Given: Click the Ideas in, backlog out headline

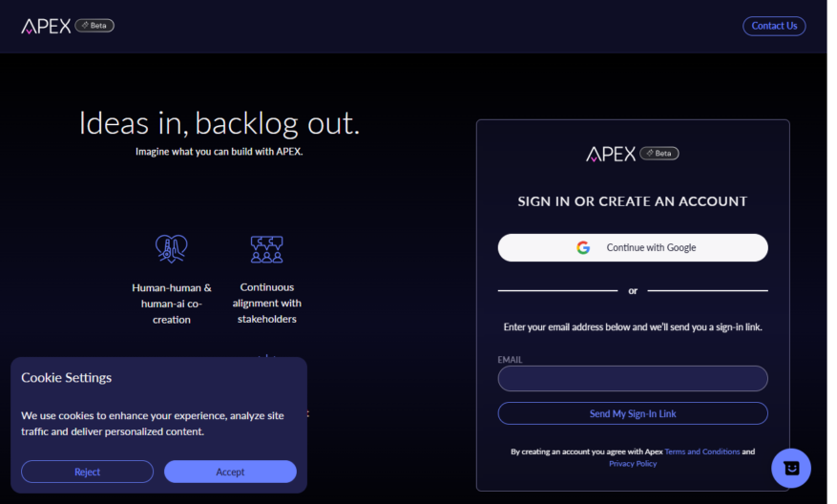Looking at the screenshot, I should pos(219,123).
